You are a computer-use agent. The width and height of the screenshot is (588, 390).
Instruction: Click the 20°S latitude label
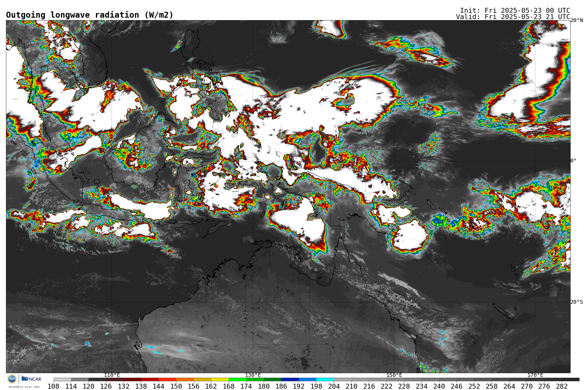coord(577,302)
